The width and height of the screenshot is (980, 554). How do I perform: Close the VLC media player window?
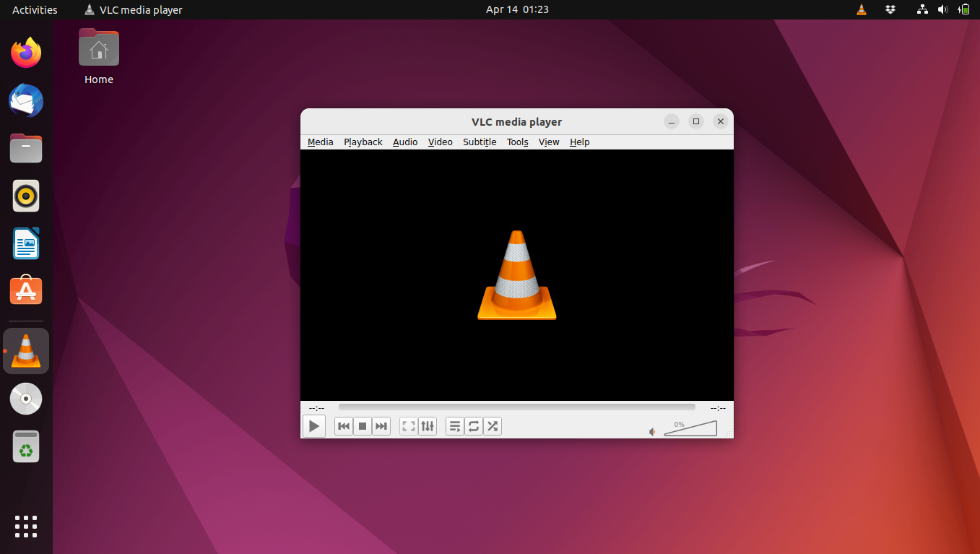[x=720, y=121]
